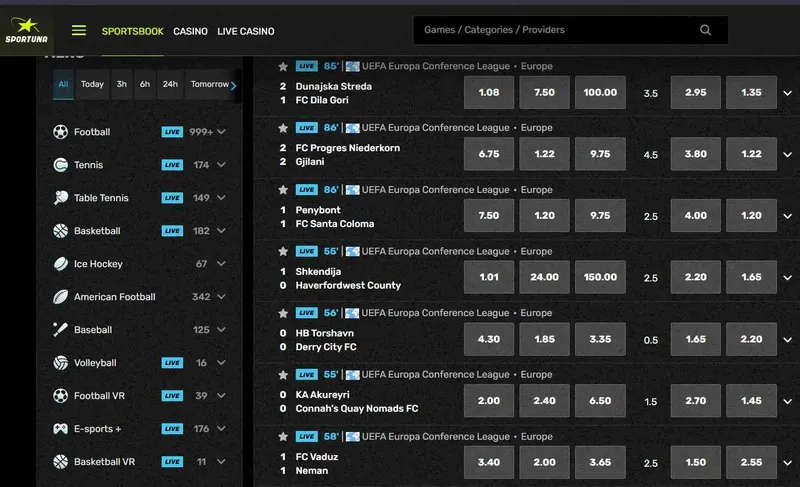Click the search magnifier icon
The width and height of the screenshot is (800, 487).
[x=706, y=30]
